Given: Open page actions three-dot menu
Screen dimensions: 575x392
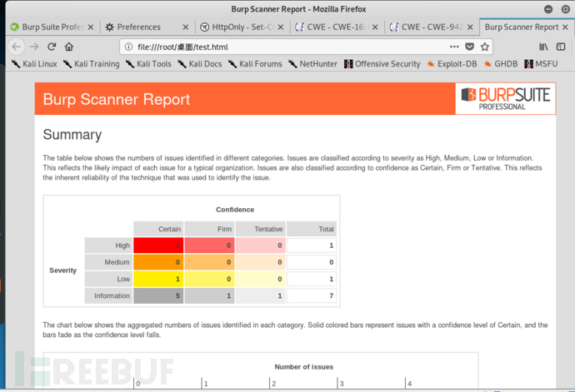Looking at the screenshot, I should (x=454, y=47).
